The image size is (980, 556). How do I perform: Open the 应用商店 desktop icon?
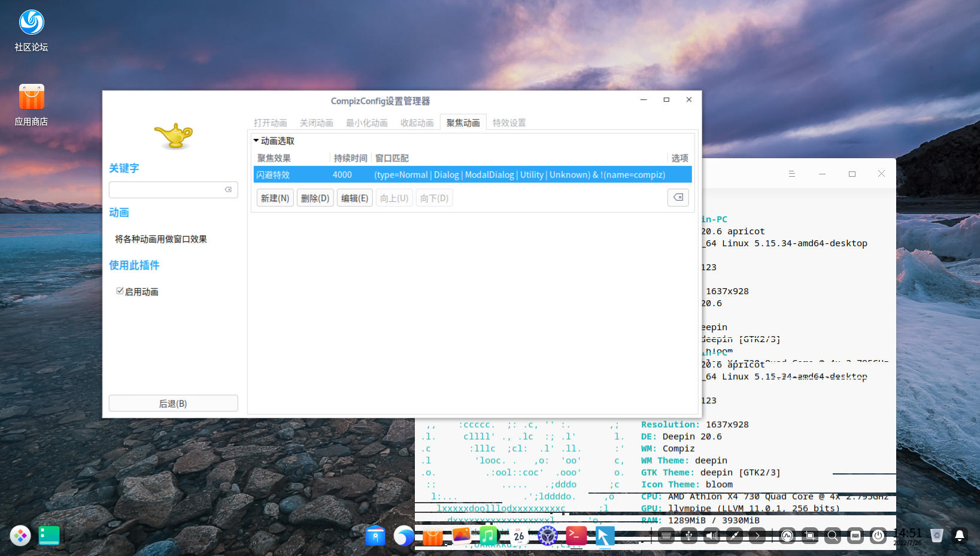click(x=31, y=105)
